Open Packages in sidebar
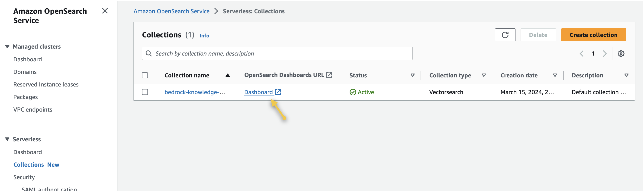This screenshot has width=644, height=192. pos(26,97)
